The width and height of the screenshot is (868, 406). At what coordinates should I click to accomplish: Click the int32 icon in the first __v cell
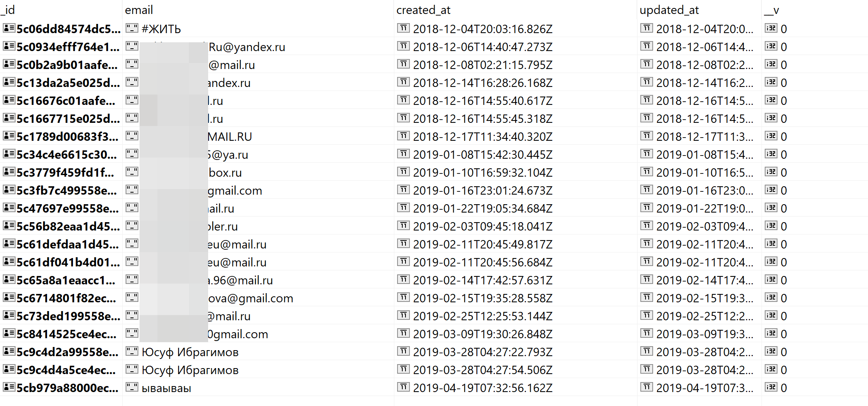tap(772, 28)
